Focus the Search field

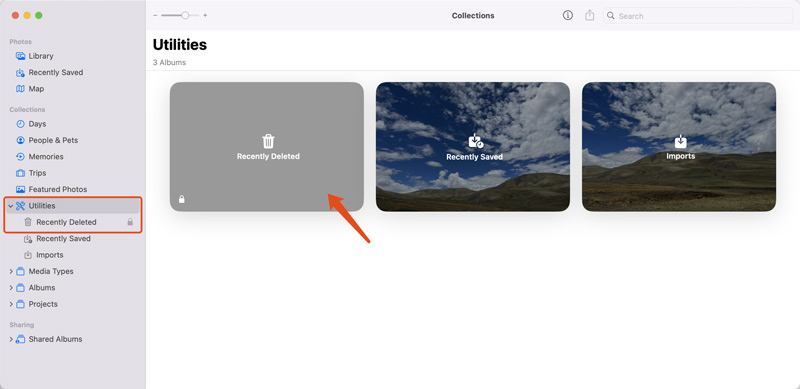698,16
